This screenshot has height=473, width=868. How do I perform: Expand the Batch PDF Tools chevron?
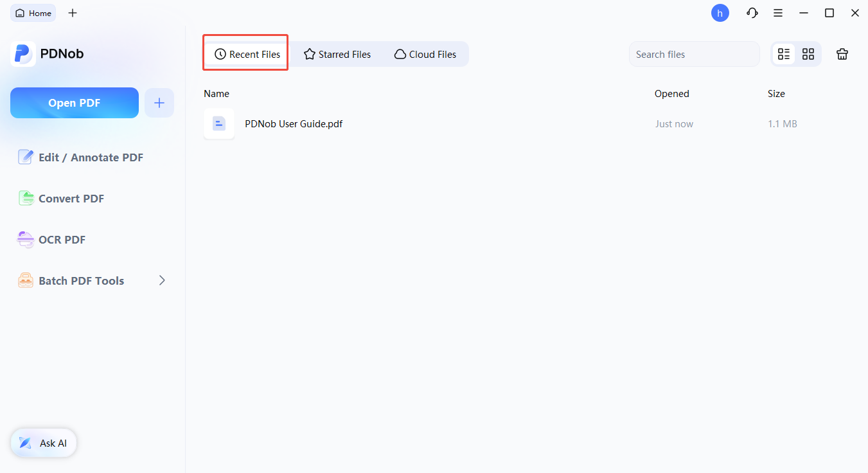click(x=162, y=281)
